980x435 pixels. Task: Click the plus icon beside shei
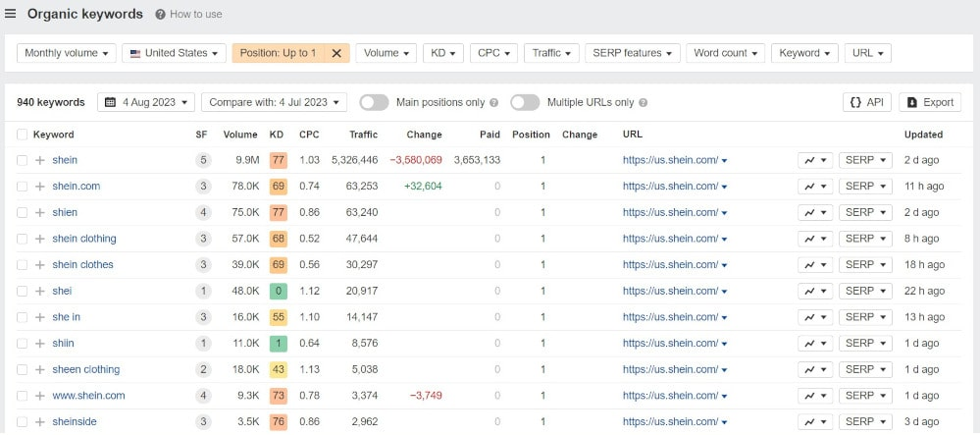[x=40, y=291]
